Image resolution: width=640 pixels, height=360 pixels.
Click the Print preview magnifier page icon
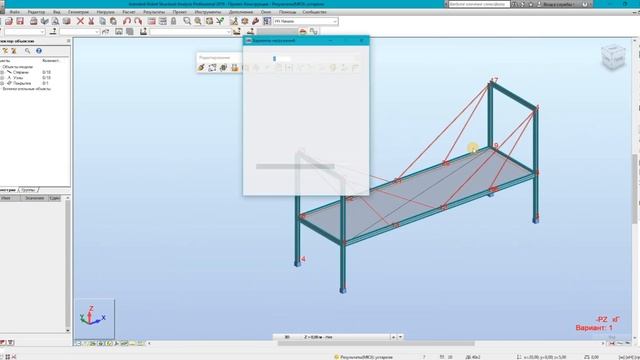click(55, 21)
